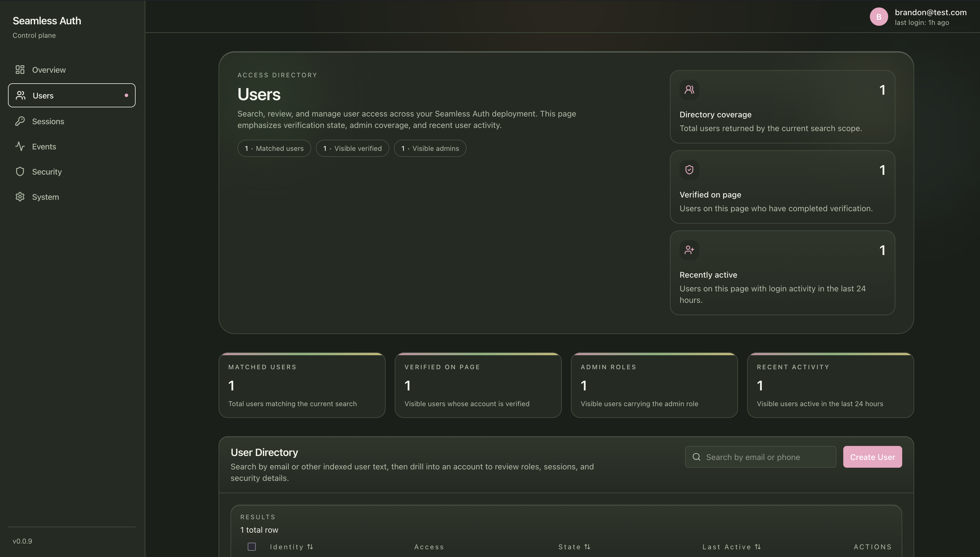
Task: Click the Verified On Page stat card
Action: [478, 385]
